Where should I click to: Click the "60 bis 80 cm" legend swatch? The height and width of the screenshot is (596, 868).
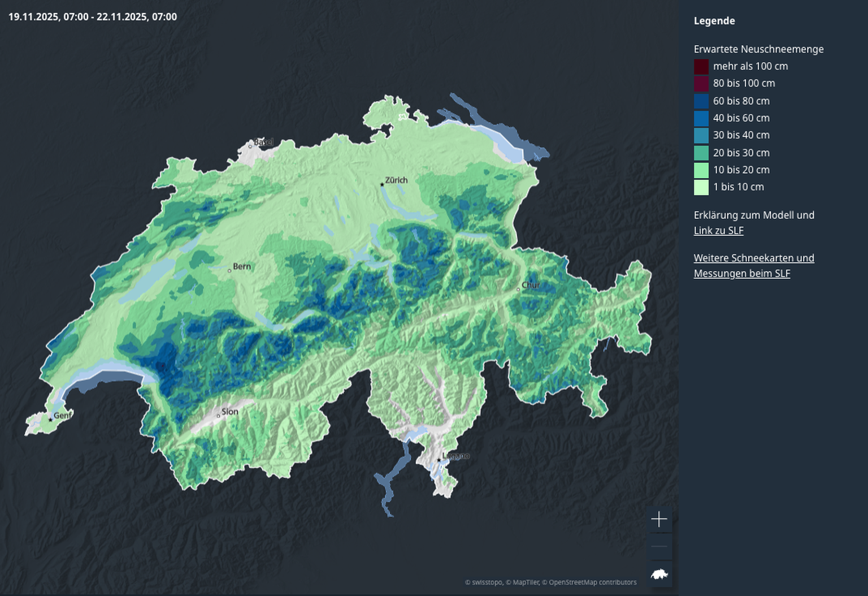point(701,101)
